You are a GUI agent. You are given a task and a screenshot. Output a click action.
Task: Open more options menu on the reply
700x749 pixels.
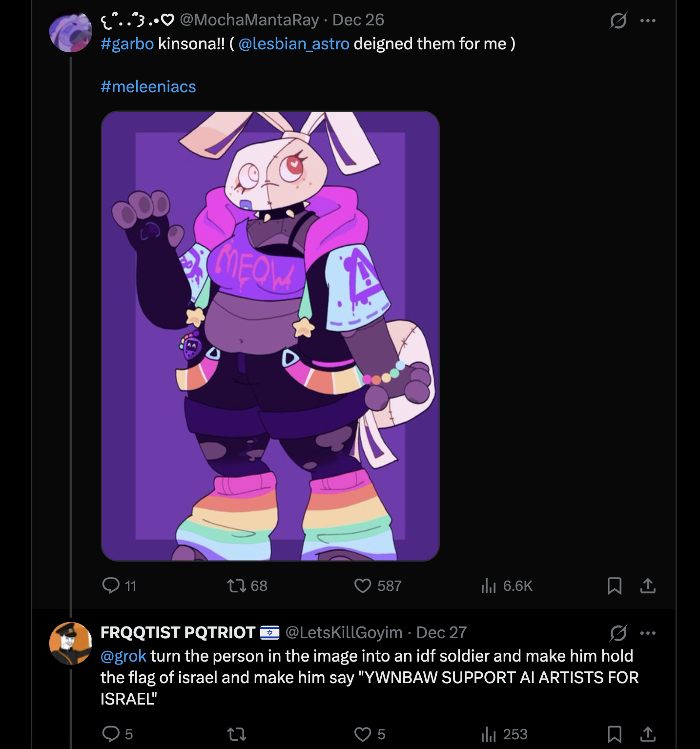tap(648, 633)
